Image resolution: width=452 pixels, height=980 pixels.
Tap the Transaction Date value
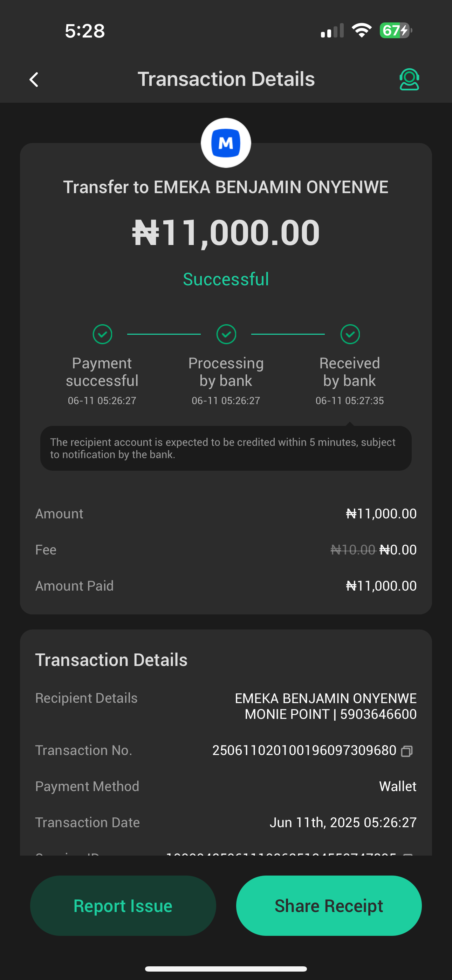pos(343,823)
